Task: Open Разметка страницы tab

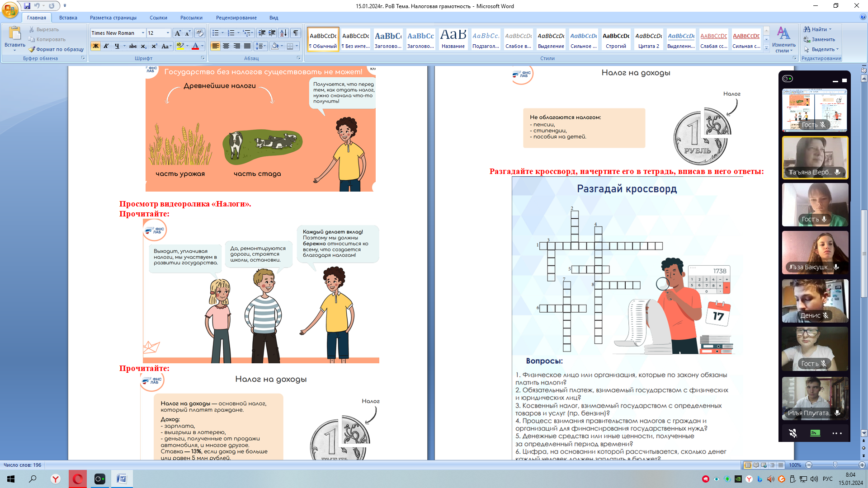Action: 113,18
